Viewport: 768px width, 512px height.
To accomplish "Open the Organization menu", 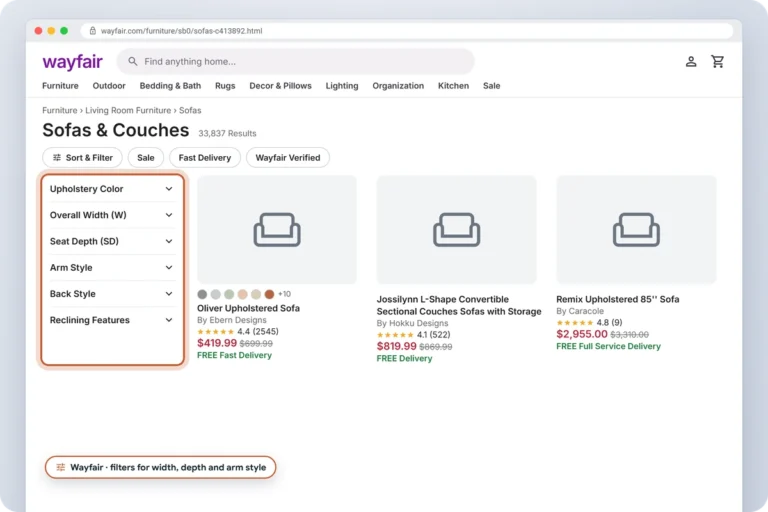I will tap(398, 86).
